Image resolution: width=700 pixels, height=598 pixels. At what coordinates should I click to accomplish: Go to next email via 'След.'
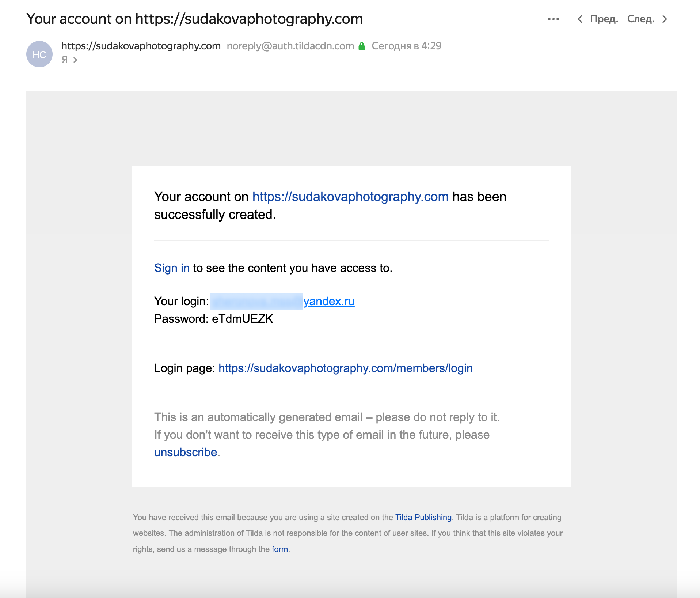(x=640, y=19)
